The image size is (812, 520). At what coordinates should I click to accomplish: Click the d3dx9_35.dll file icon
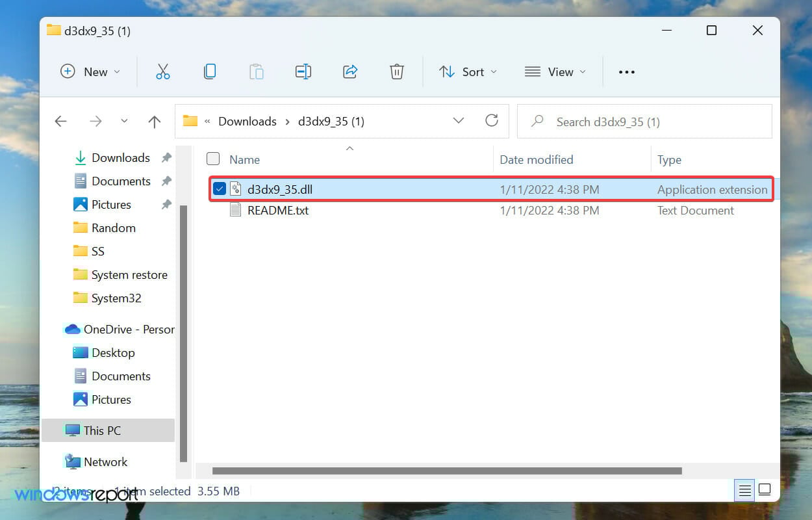236,189
